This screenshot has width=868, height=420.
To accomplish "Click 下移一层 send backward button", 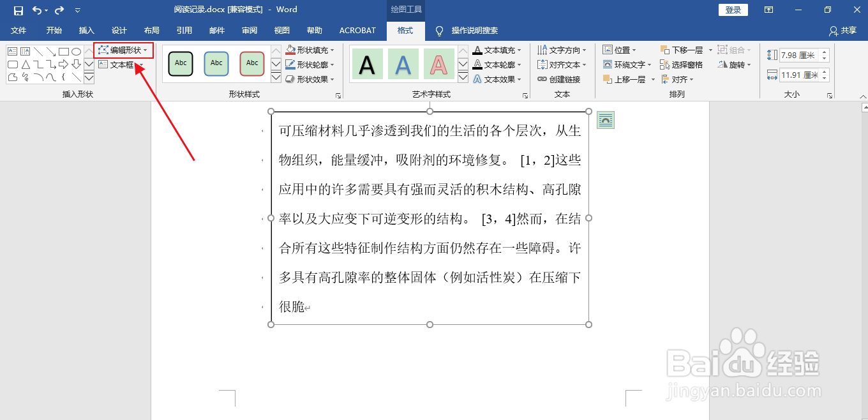I will [x=682, y=50].
